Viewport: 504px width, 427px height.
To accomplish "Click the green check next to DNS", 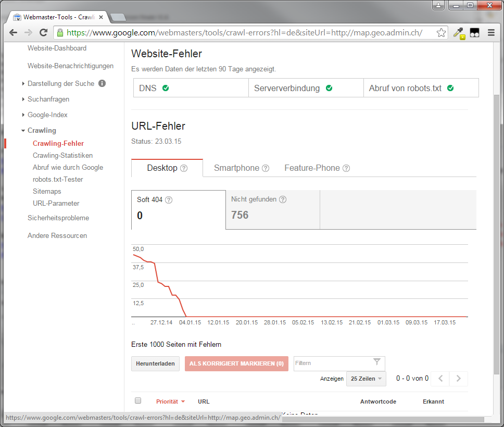I will (x=166, y=88).
